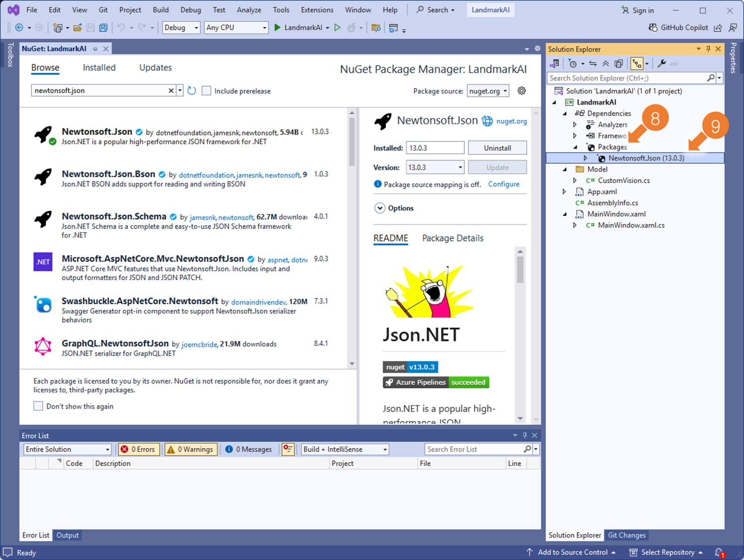Click the Sign in button
Image resolution: width=744 pixels, height=560 pixels.
point(638,10)
